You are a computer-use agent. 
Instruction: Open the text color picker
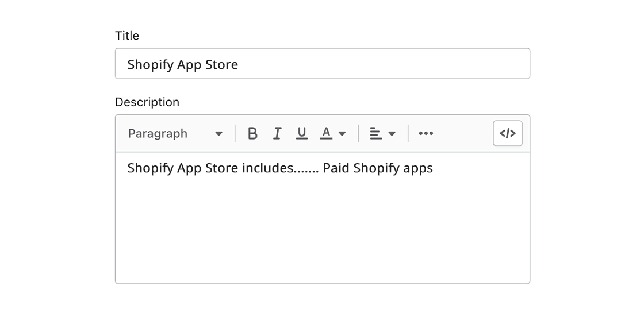pos(333,133)
